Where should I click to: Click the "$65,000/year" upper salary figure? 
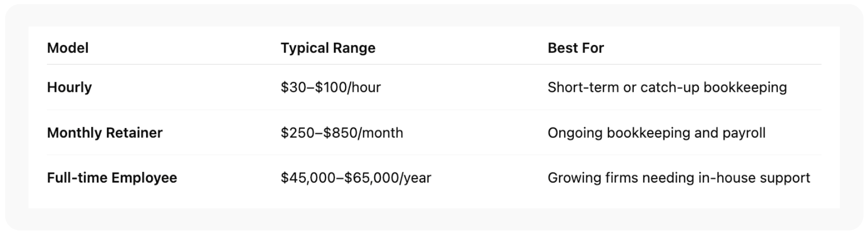387,178
